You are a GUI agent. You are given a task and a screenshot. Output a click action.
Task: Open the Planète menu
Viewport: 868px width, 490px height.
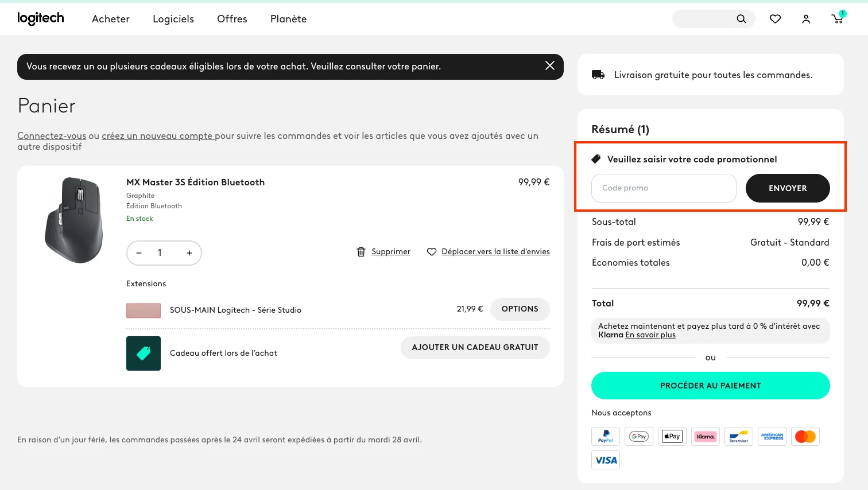point(289,19)
